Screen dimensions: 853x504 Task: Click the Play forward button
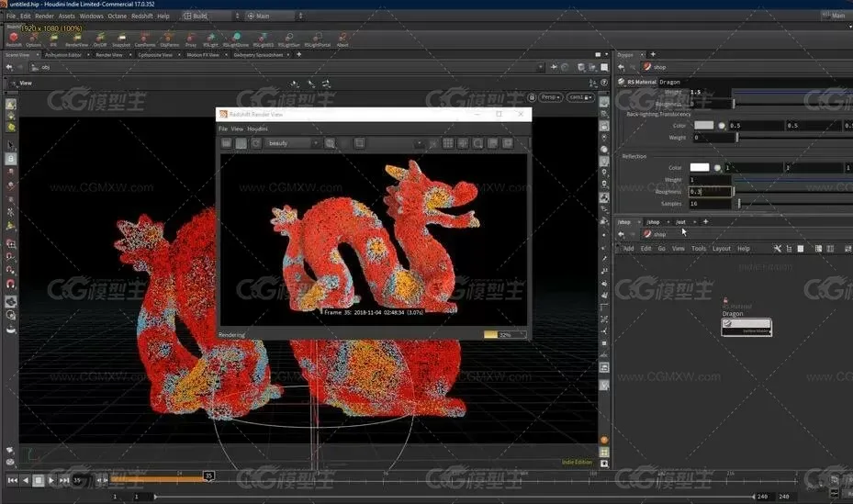pyautogui.click(x=51, y=480)
